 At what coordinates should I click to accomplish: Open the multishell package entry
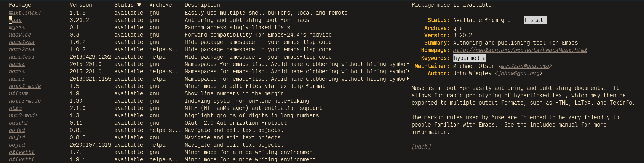25,13
